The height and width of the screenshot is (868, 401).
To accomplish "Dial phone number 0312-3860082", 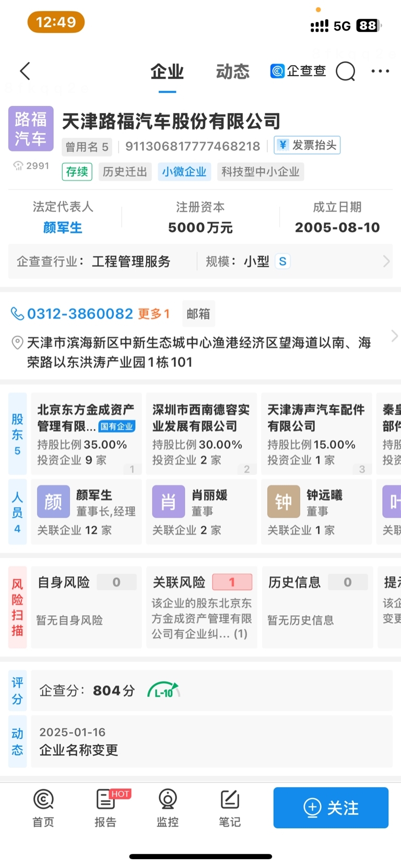I will tap(80, 314).
